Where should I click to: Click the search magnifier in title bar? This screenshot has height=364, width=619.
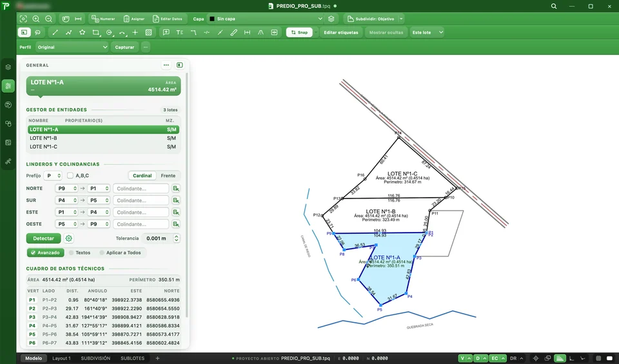tap(554, 6)
